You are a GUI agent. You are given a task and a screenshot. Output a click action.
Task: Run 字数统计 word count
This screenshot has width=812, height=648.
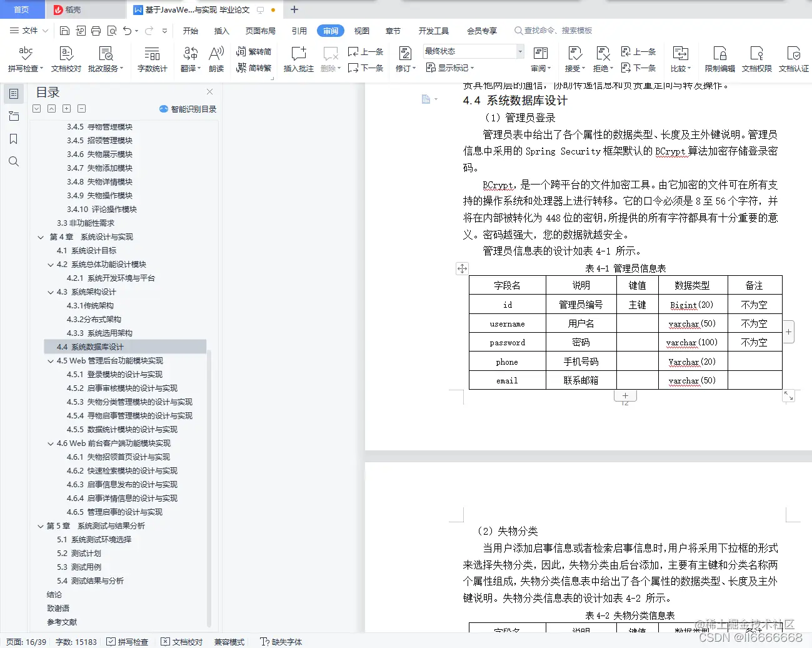[152, 59]
